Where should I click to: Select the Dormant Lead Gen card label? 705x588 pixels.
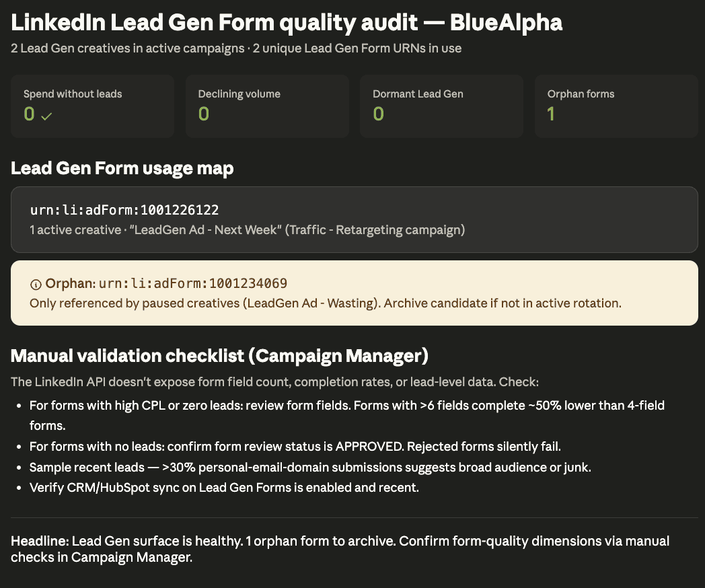click(418, 94)
